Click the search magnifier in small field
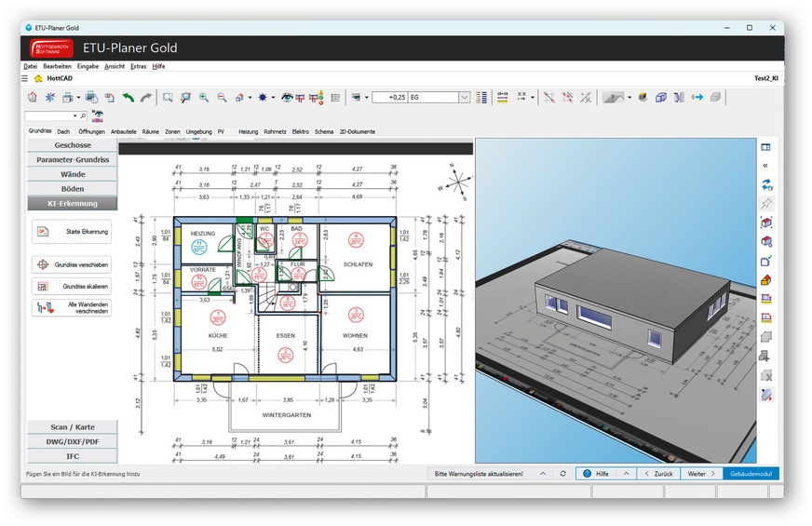Screen dimensions: 812x526 coord(83,116)
